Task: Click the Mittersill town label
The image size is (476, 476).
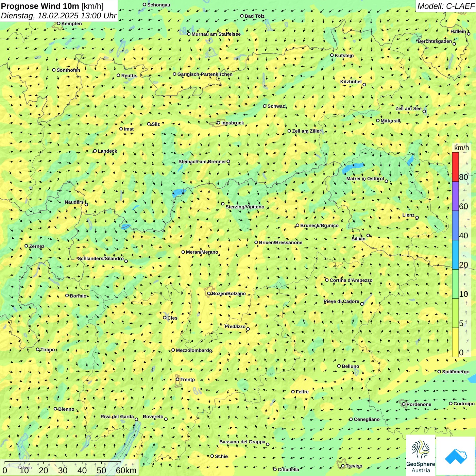Action: point(390,121)
